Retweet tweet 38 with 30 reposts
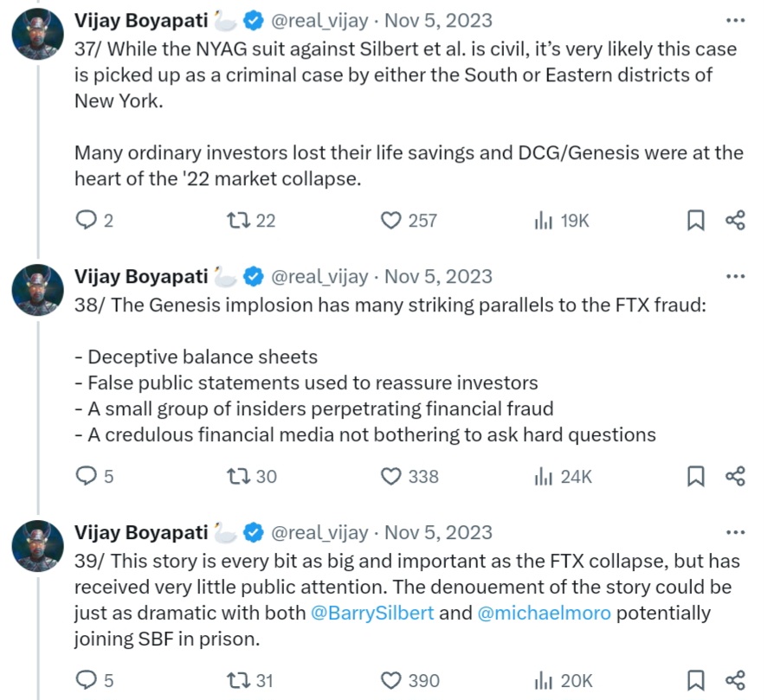The height and width of the screenshot is (700, 768). pyautogui.click(x=236, y=476)
